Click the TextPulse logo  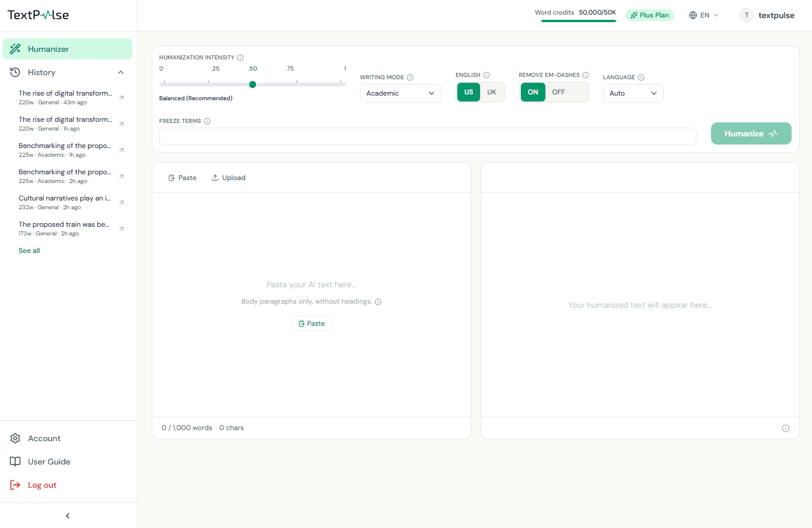38,15
